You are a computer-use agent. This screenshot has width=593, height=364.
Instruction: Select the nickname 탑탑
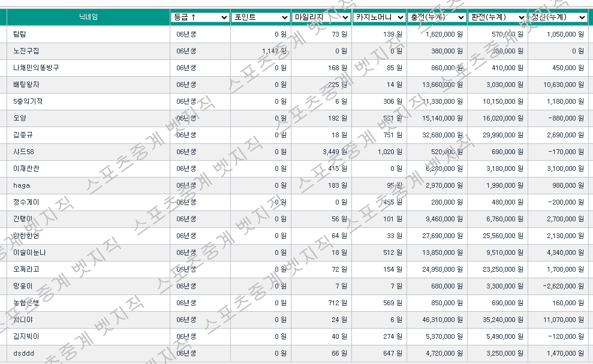(19, 34)
